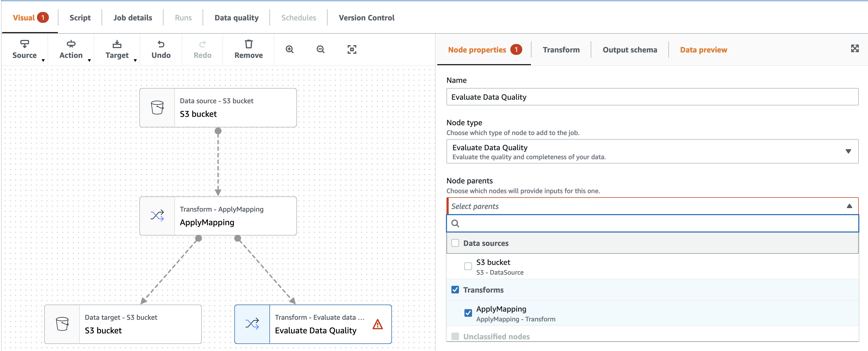Click the warning icon on Evaluate Data Quality node
Image resolution: width=868 pixels, height=351 pixels.
378,324
